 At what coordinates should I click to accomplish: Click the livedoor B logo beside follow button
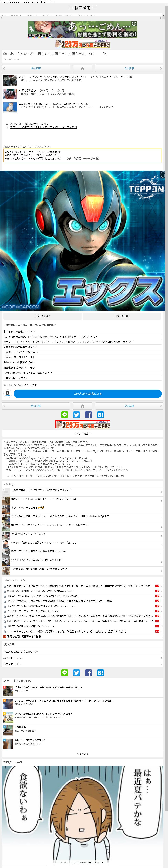click(x=7, y=394)
